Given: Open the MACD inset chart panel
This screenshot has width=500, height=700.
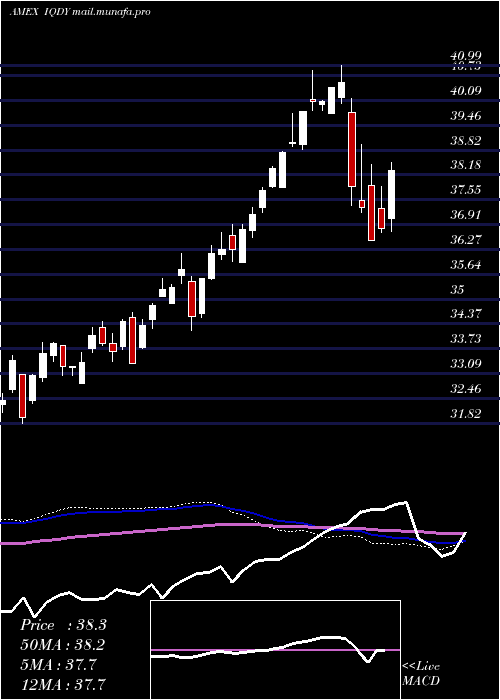Looking at the screenshot, I should [275, 650].
